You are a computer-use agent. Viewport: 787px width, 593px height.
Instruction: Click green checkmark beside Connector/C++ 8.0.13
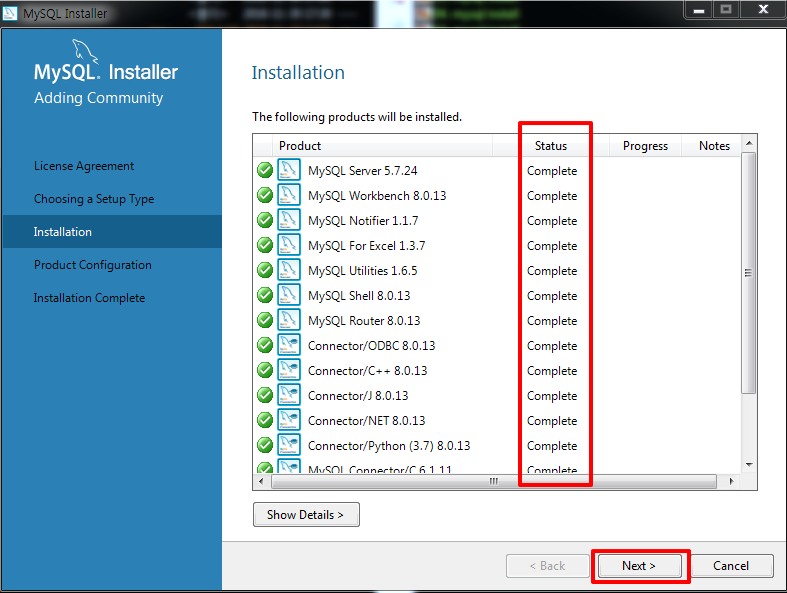click(265, 371)
